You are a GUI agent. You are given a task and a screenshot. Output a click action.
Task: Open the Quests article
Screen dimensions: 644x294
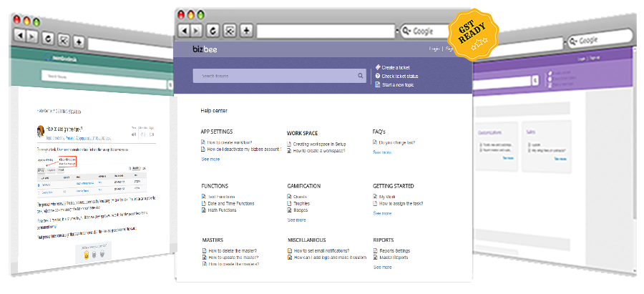pyautogui.click(x=301, y=197)
